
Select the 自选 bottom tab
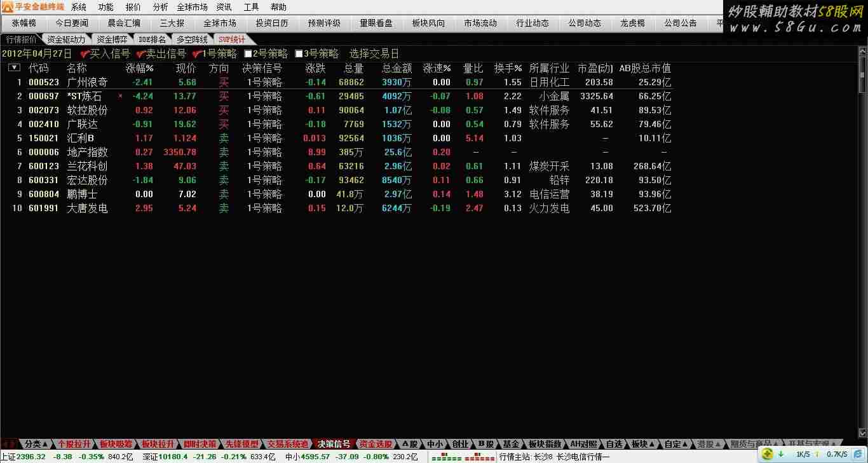click(614, 444)
